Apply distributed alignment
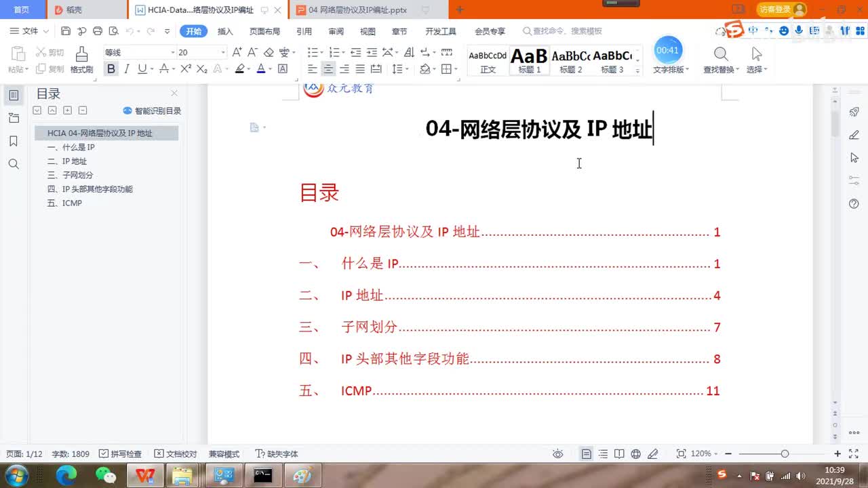Viewport: 868px width, 488px height. click(376, 69)
